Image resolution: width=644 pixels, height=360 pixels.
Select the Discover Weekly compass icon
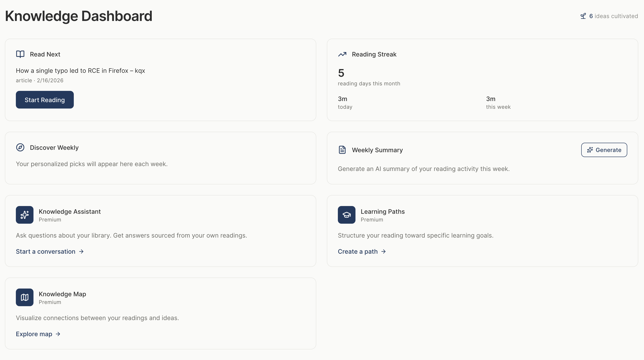click(x=20, y=147)
